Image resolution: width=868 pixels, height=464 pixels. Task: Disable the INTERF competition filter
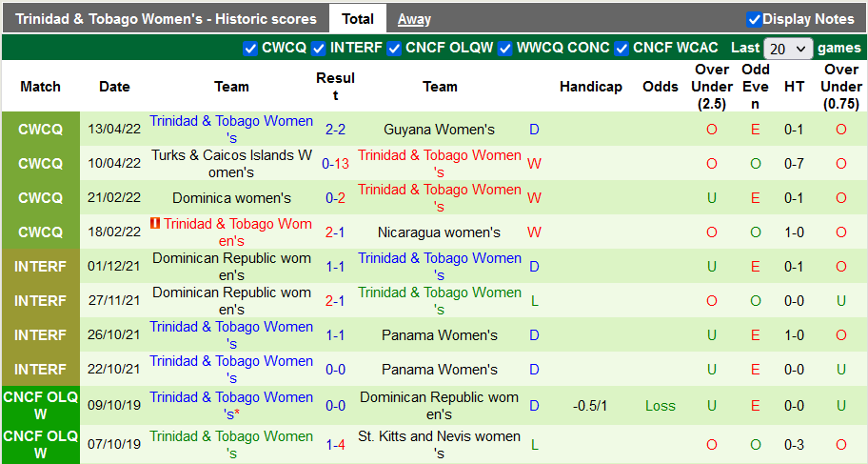[319, 49]
